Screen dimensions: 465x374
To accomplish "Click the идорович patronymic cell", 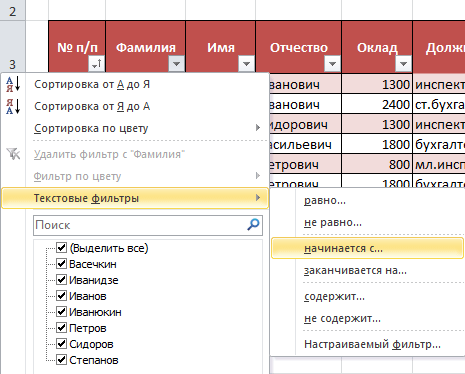I will tap(305, 124).
